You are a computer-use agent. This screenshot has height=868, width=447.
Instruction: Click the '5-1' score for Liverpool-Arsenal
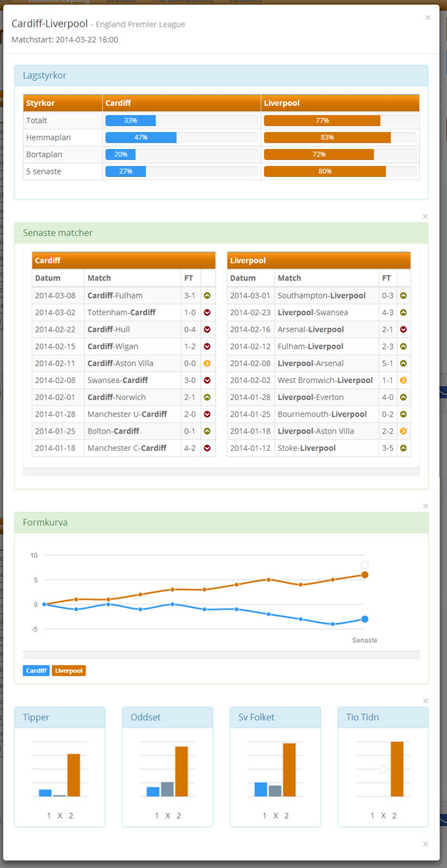pyautogui.click(x=388, y=363)
